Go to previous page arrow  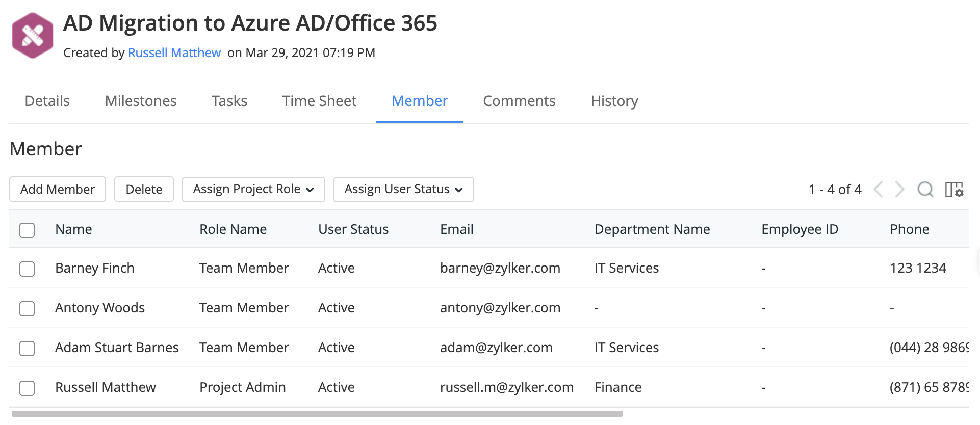tap(878, 190)
